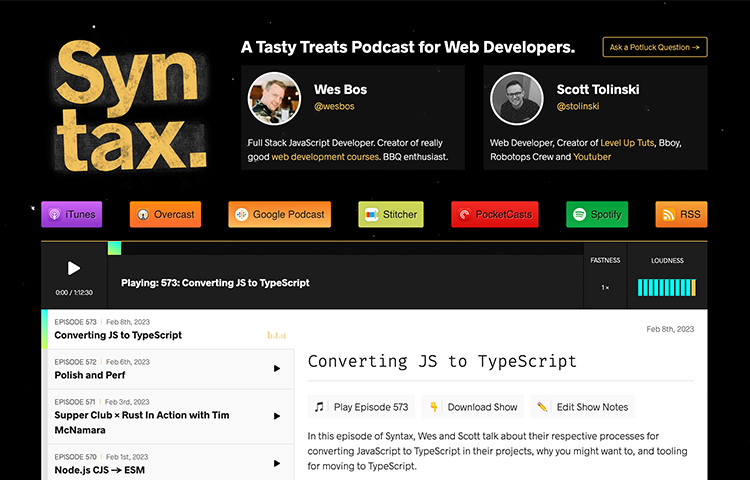750x480 pixels.
Task: Click Play Episode 573 button
Action: click(361, 407)
